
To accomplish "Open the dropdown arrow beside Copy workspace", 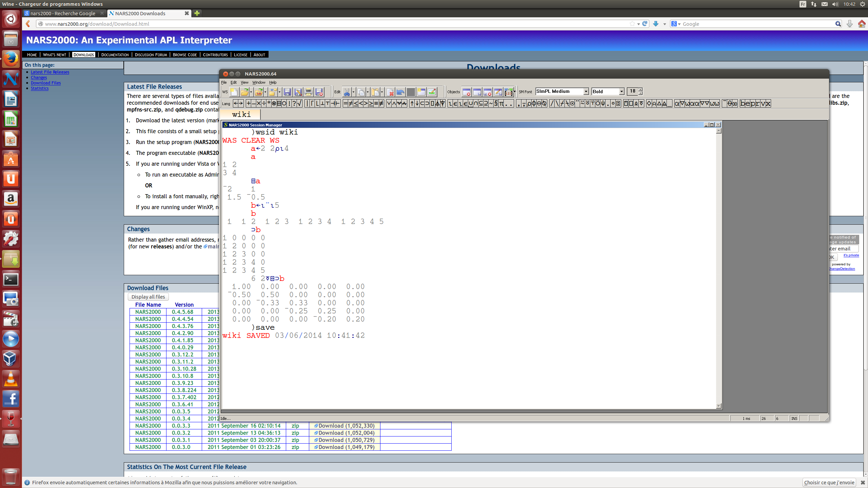I will point(279,92).
